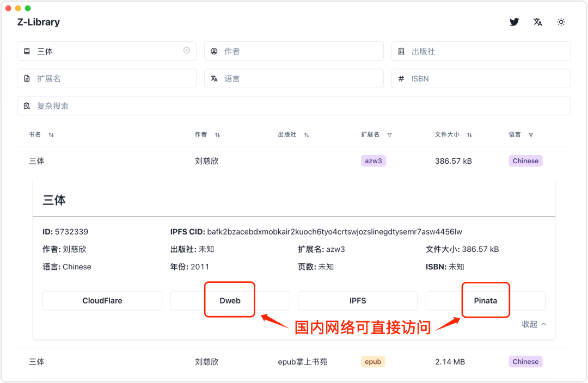Click the extension field file icon

[27, 79]
